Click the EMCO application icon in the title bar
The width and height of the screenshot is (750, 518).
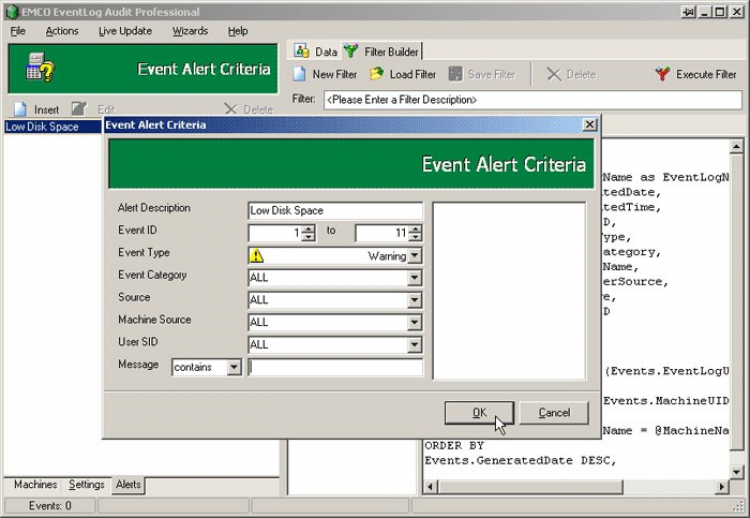click(12, 12)
